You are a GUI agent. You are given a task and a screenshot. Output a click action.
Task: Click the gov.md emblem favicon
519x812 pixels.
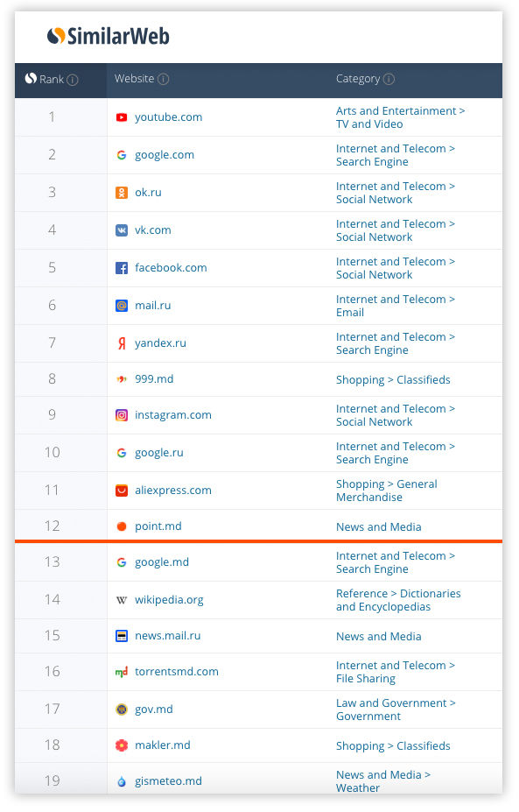[x=122, y=710]
